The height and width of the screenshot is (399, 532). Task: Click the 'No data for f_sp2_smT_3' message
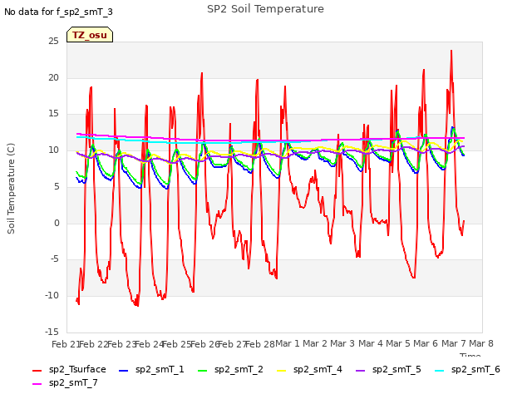pos(58,12)
